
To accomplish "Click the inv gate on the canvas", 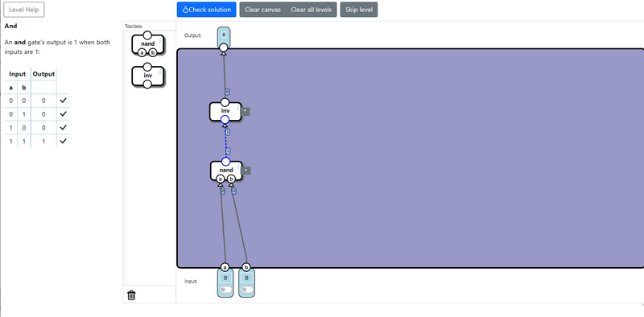I will point(225,111).
